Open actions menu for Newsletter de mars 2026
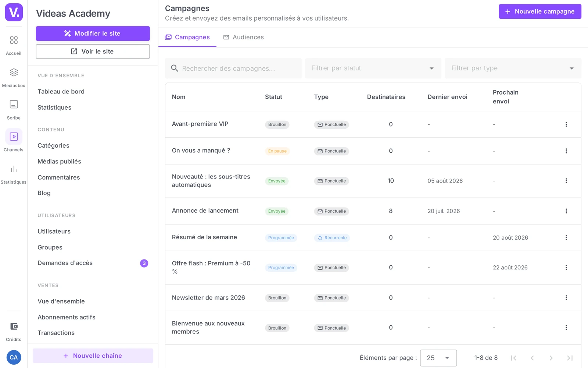The image size is (588, 368). 566,298
